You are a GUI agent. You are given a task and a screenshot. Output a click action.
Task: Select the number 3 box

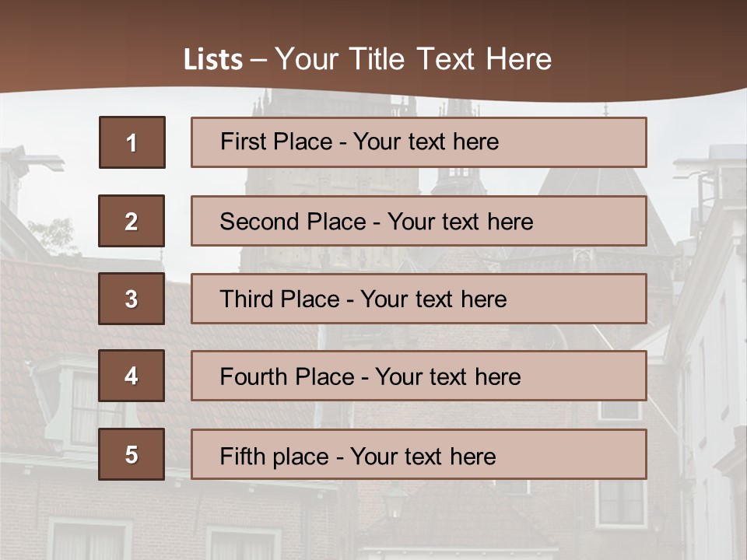coord(132,299)
